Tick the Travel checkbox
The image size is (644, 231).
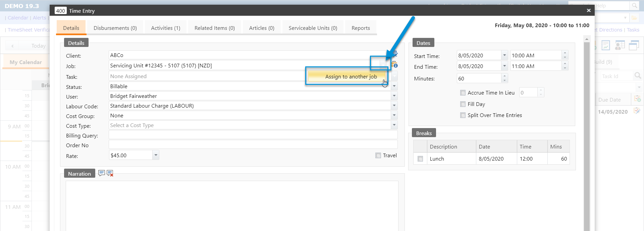pyautogui.click(x=378, y=156)
